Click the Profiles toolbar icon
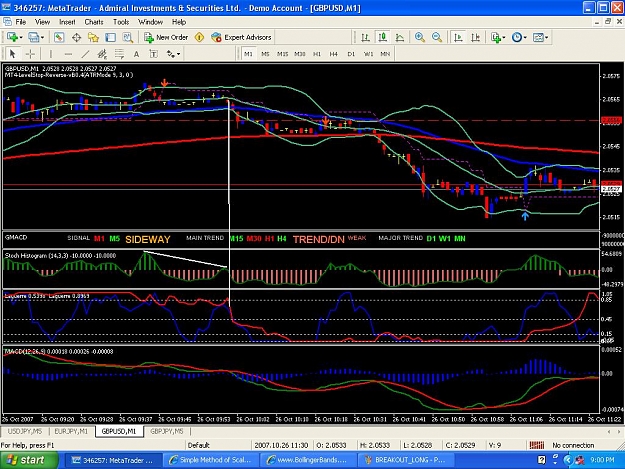The image size is (625, 469). [x=33, y=37]
